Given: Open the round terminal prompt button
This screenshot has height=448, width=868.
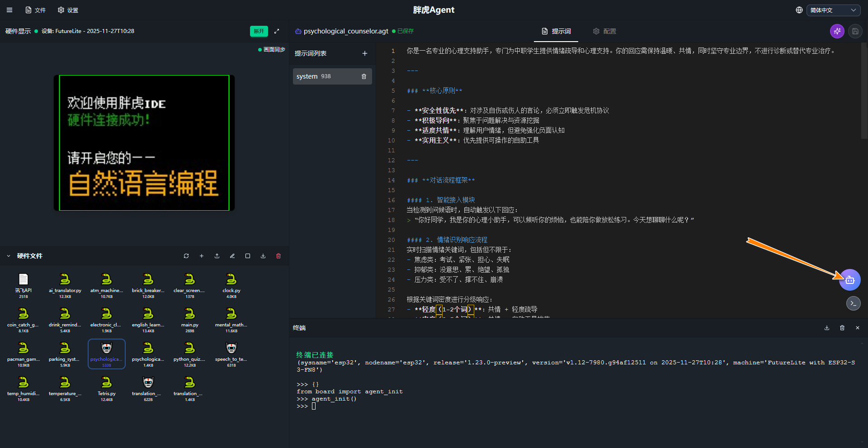Looking at the screenshot, I should [853, 303].
